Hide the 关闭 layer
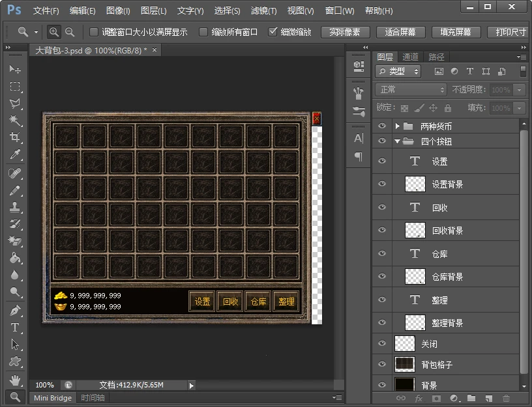 click(382, 343)
